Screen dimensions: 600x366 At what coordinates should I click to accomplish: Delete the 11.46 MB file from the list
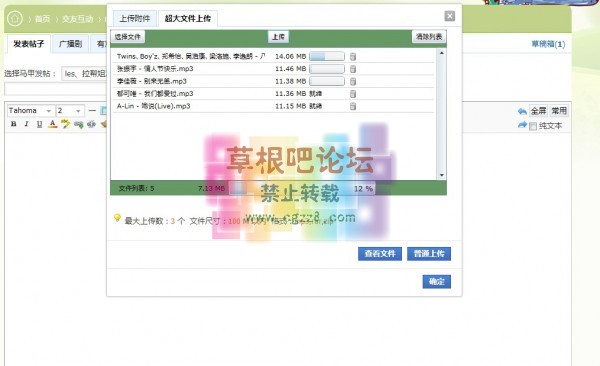pyautogui.click(x=353, y=69)
